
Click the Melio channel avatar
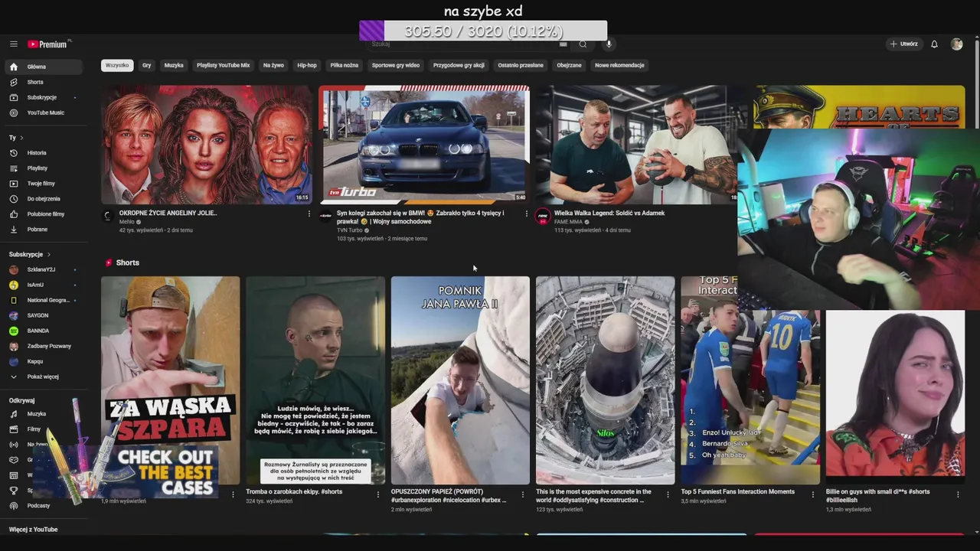point(108,216)
